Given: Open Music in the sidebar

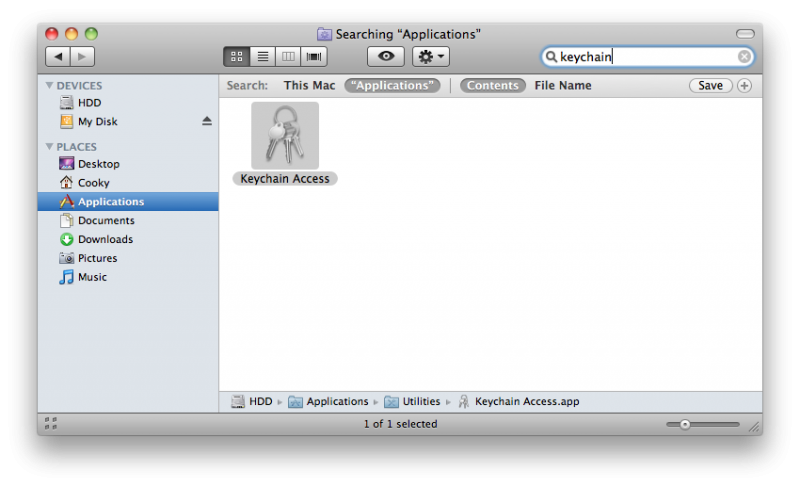Looking at the screenshot, I should (x=128, y=277).
